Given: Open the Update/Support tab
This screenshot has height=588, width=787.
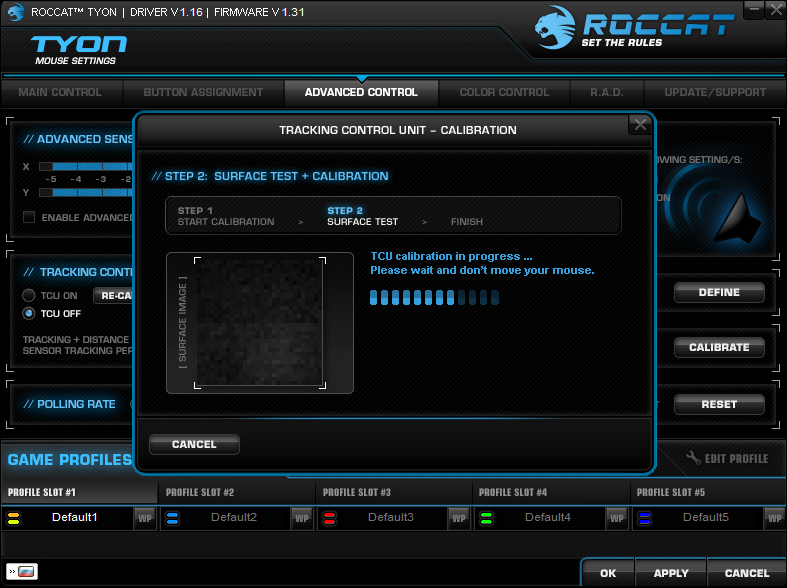Looking at the screenshot, I should pos(715,92).
